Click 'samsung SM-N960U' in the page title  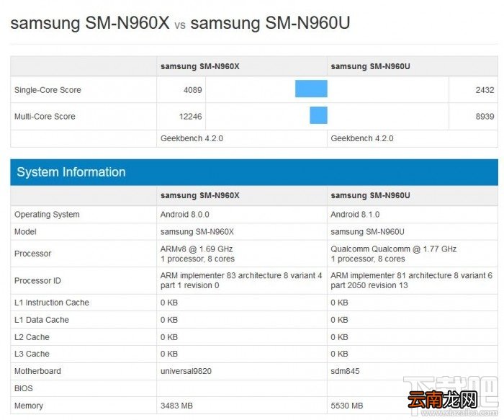(270, 23)
